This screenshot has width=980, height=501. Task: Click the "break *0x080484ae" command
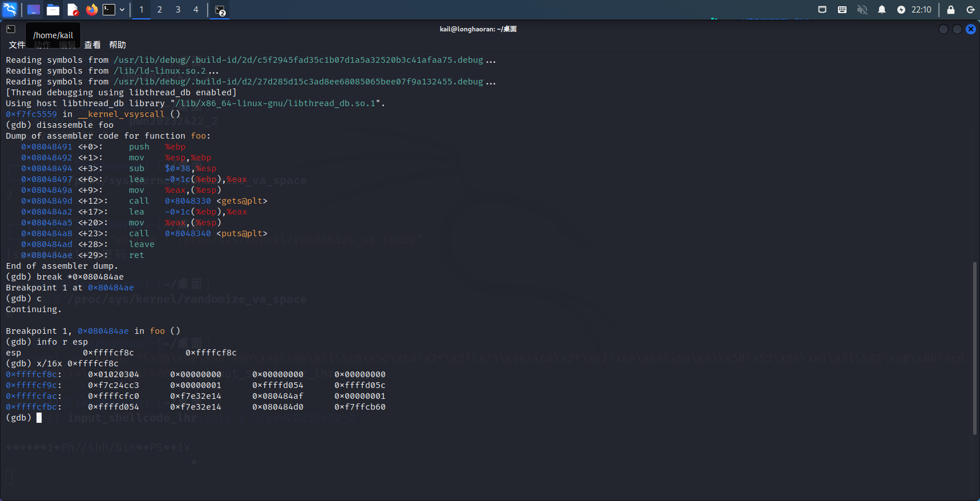(80, 277)
